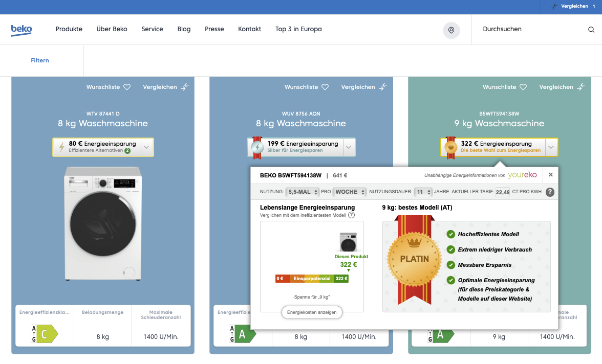Click the Einsparpotenzial color bar
This screenshot has width=602, height=364.
click(312, 279)
